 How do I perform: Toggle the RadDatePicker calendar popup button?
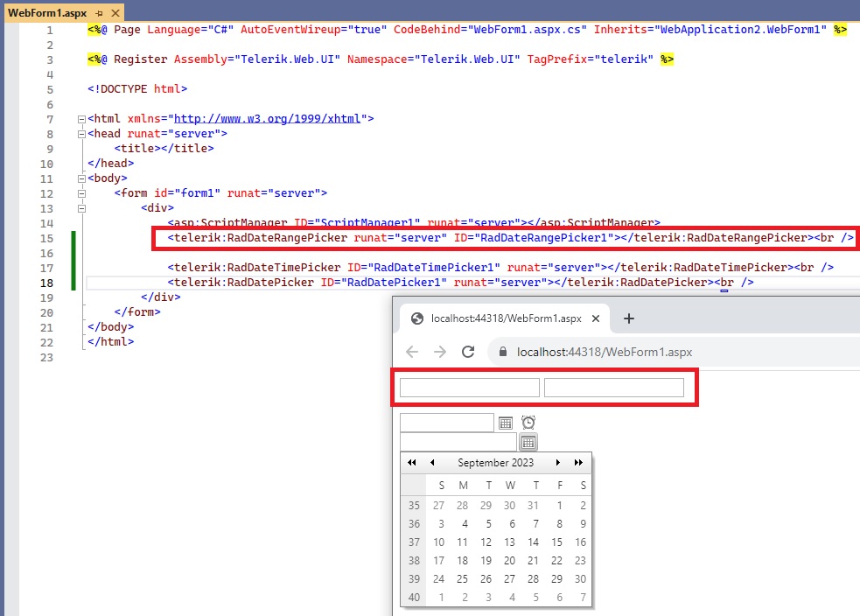tap(528, 442)
